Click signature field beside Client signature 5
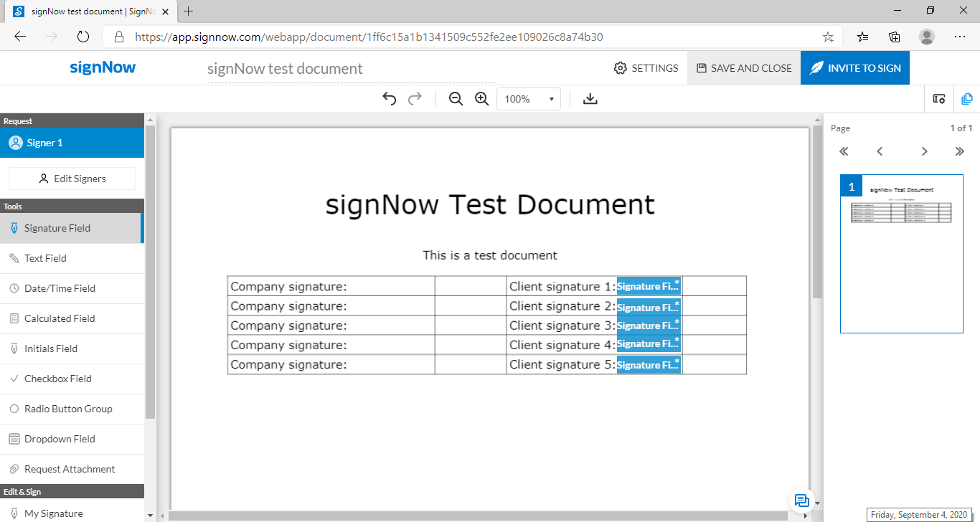The width and height of the screenshot is (980, 522). pyautogui.click(x=649, y=364)
